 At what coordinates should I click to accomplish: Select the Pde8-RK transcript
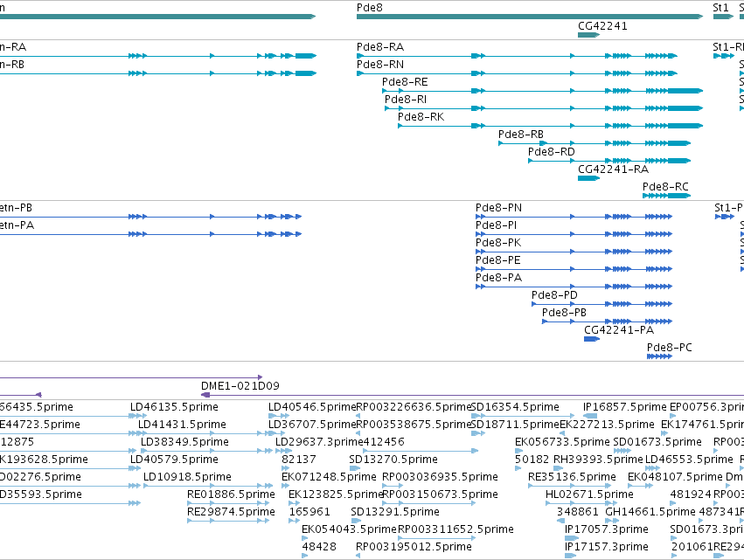coord(421,117)
